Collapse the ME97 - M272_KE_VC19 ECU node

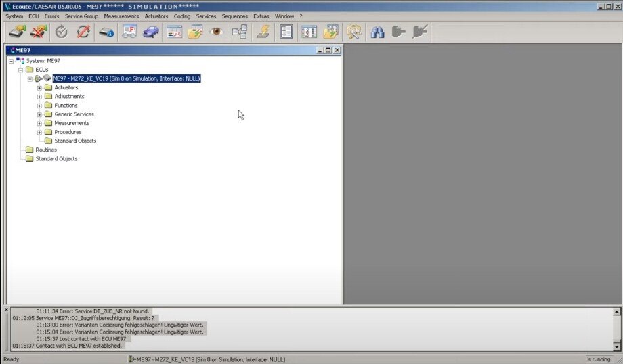click(30, 79)
